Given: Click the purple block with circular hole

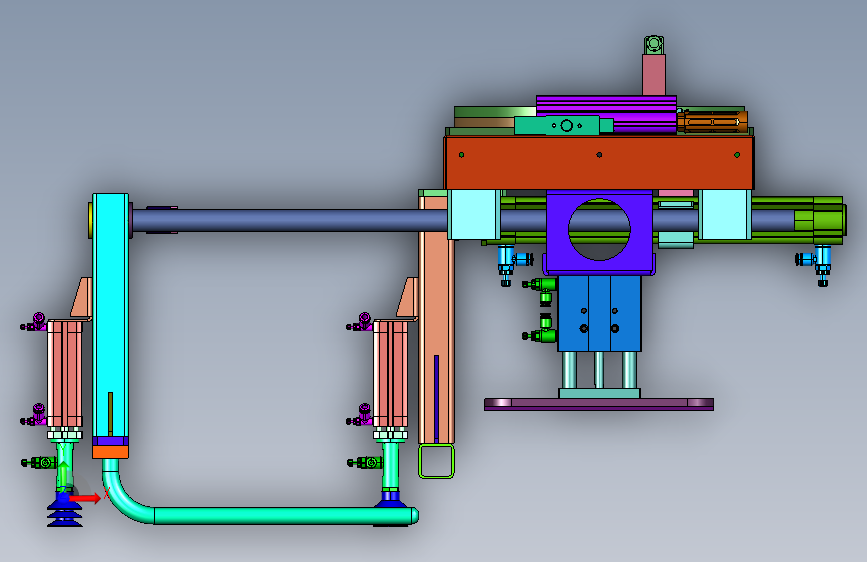Looking at the screenshot, I should (599, 232).
